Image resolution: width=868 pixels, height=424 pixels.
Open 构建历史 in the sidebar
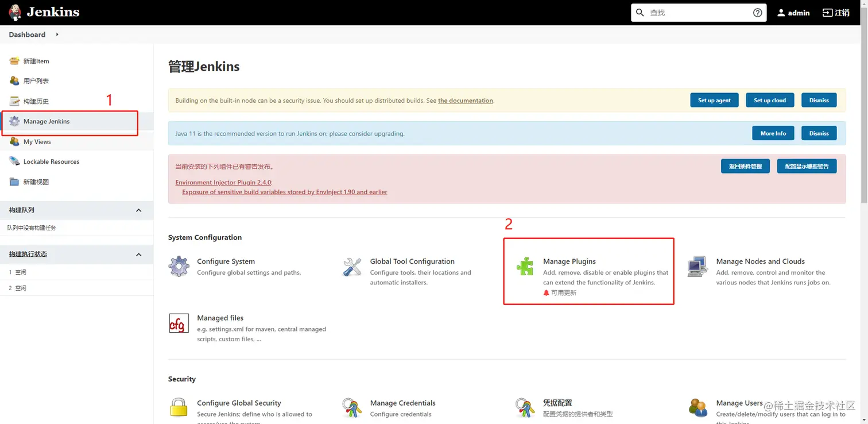point(36,101)
